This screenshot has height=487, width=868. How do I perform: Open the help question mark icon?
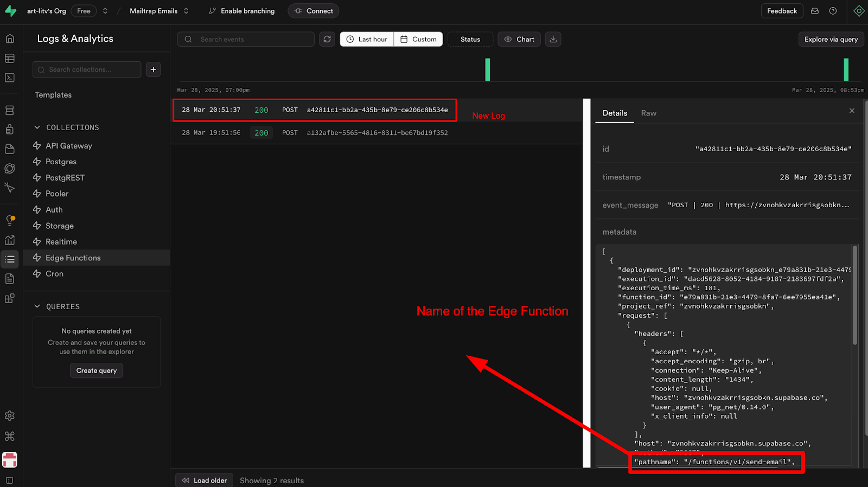833,11
